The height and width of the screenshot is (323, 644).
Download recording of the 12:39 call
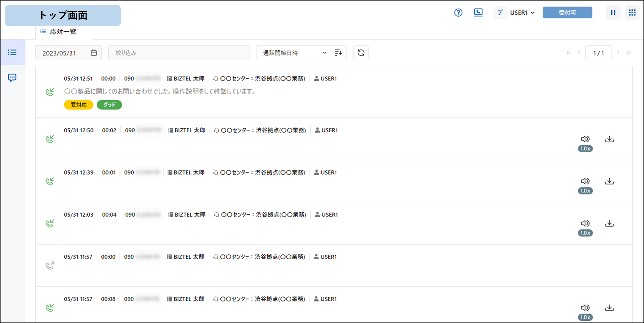[x=609, y=181]
